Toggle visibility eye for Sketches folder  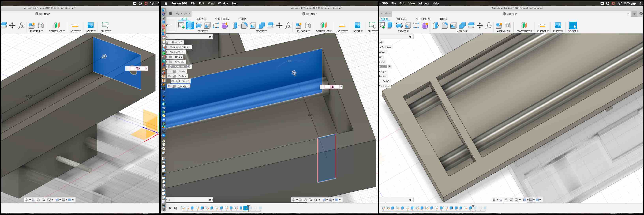(x=169, y=86)
